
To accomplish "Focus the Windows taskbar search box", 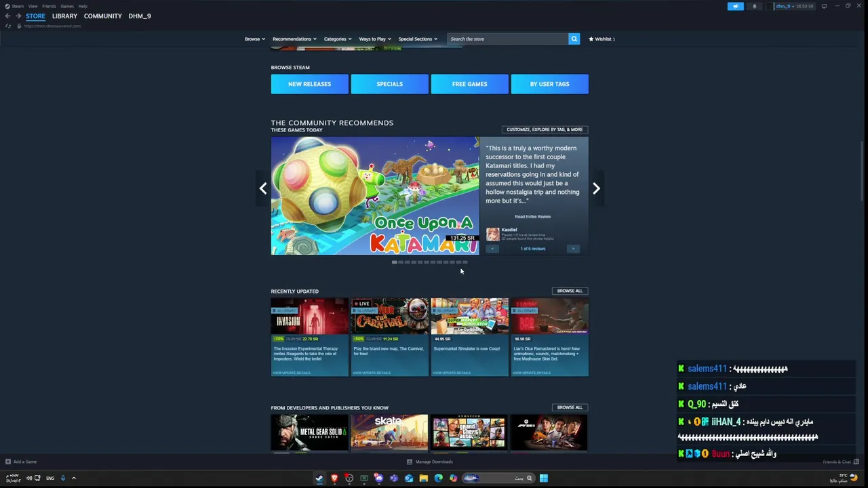I will point(499,478).
